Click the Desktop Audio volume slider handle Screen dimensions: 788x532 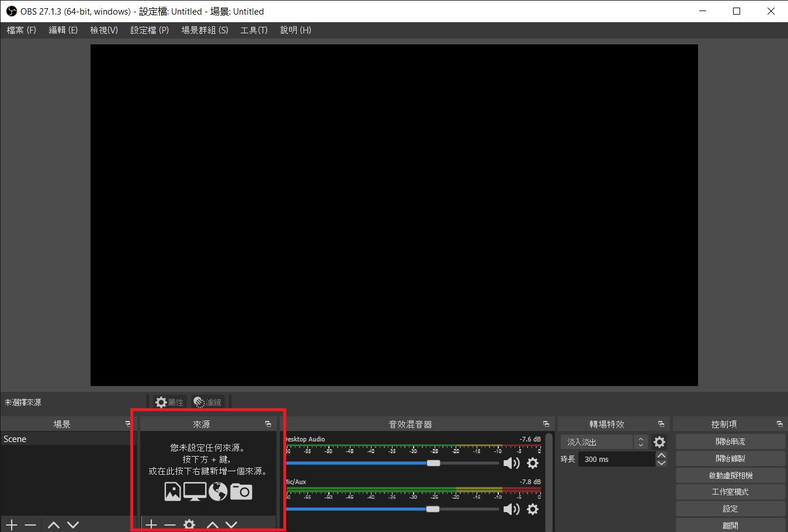tap(433, 463)
